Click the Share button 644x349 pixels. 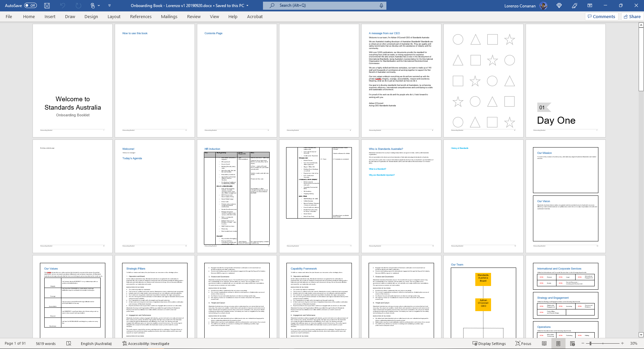632,16
